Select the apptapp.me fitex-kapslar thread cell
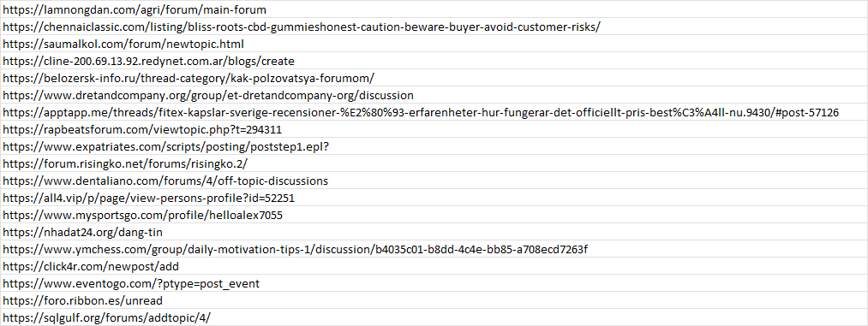This screenshot has width=868, height=326. [x=434, y=112]
